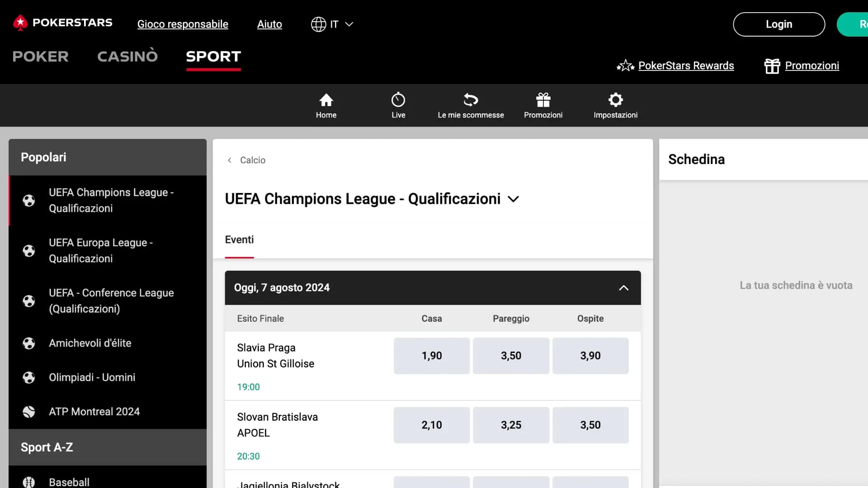The width and height of the screenshot is (868, 488).
Task: Select 1,90 odds for Slavia Praga
Action: coord(431,356)
